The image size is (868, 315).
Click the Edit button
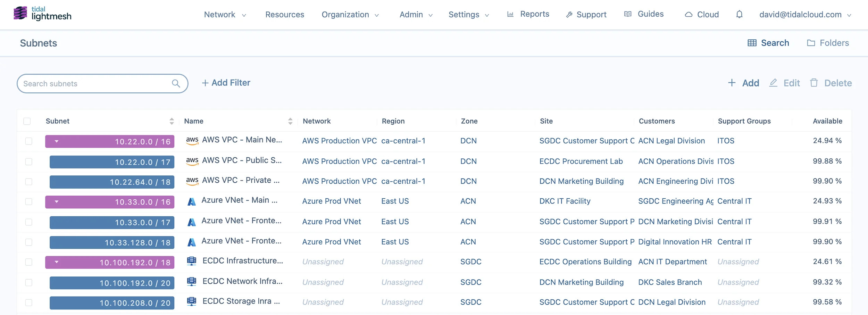tap(785, 83)
